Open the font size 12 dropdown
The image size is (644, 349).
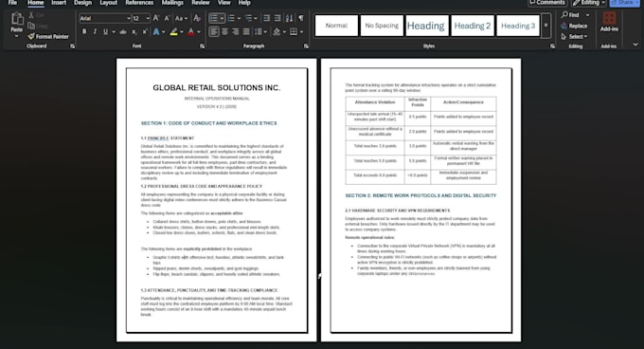(148, 19)
